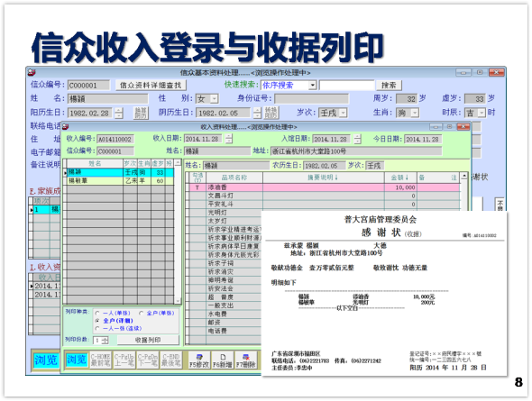The width and height of the screenshot is (532, 401).
Task: Click the 信众资料详细查找 button
Action: [151, 85]
